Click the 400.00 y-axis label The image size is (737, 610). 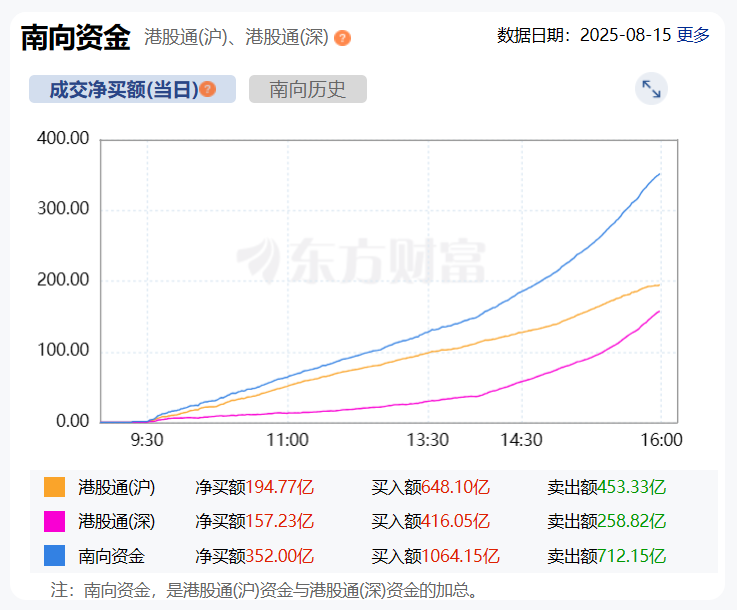click(x=63, y=138)
